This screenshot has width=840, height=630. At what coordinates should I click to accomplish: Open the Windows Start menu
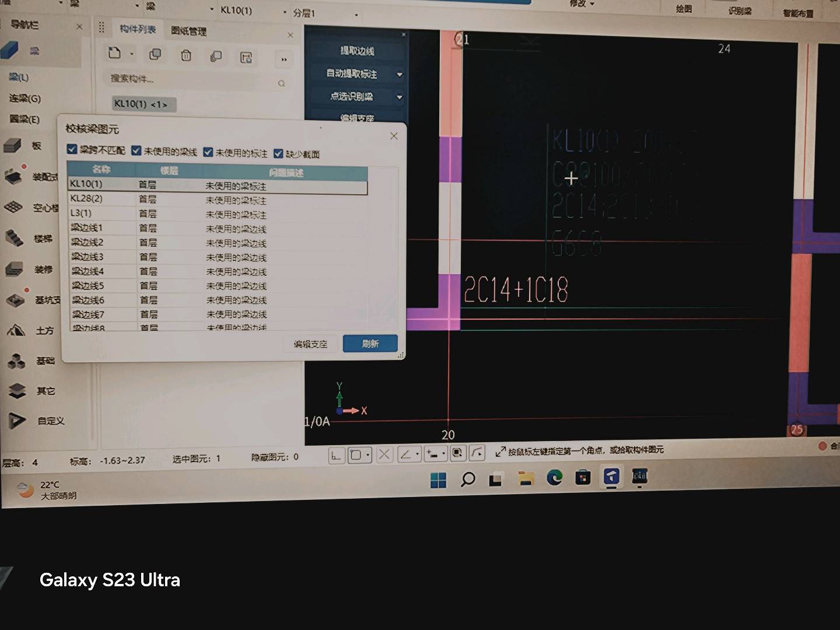coord(438,480)
